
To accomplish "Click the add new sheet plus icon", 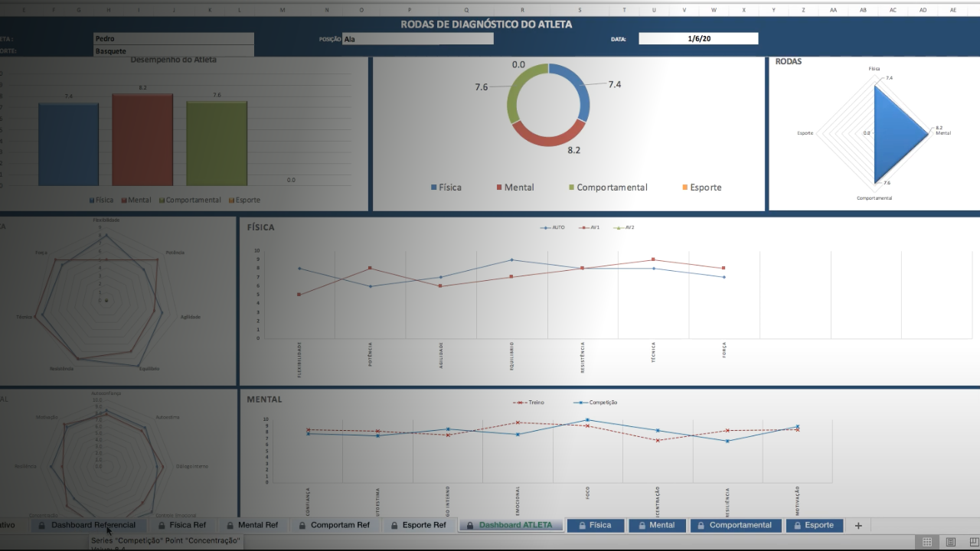I will [858, 526].
